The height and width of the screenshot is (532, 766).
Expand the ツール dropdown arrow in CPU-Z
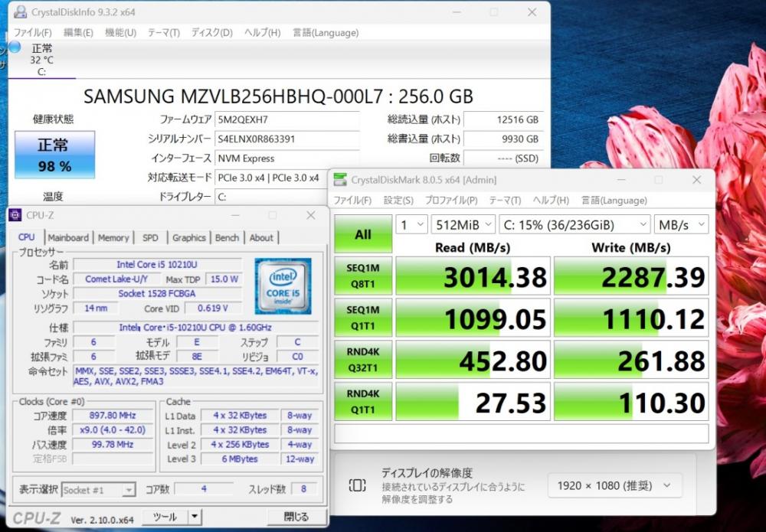coord(195,517)
